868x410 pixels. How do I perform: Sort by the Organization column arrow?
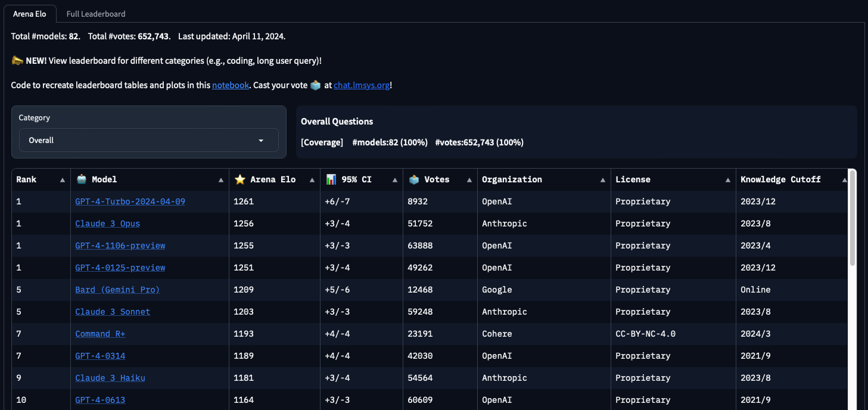603,180
